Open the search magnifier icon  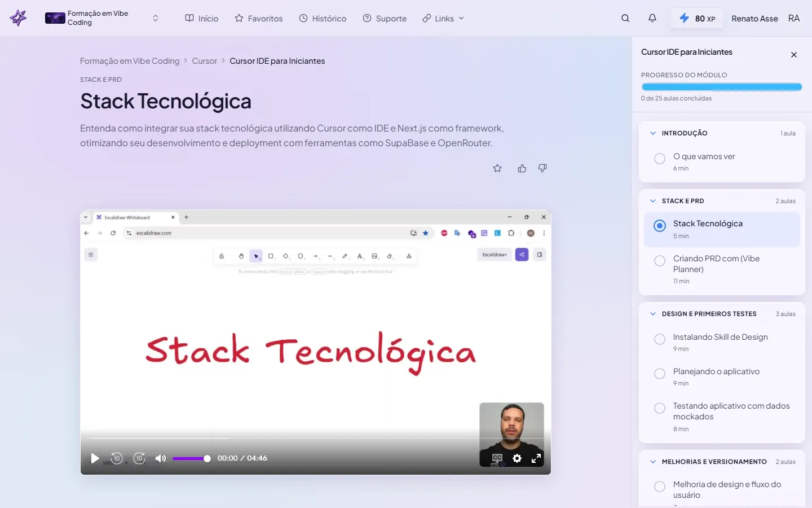point(625,18)
